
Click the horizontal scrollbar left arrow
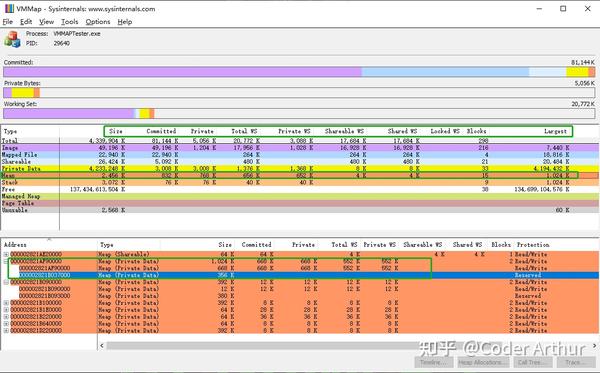(102, 345)
